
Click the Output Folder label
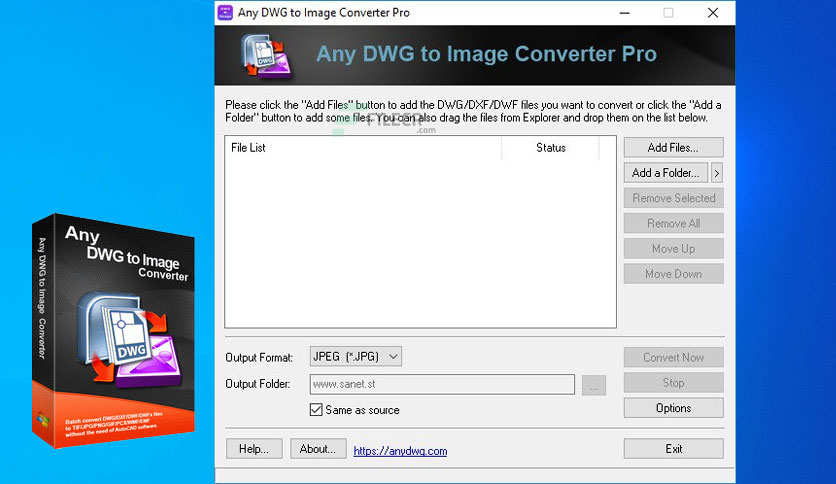(x=258, y=384)
